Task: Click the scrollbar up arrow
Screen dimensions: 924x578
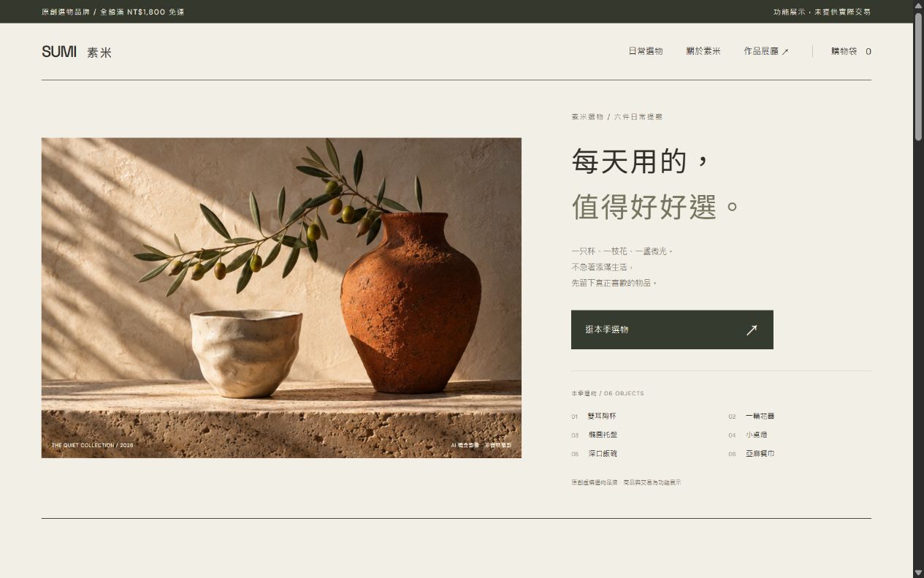Action: click(918, 6)
